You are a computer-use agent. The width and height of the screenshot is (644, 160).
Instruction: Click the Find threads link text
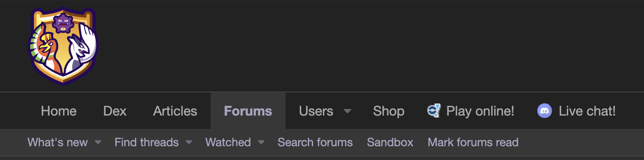click(x=146, y=142)
